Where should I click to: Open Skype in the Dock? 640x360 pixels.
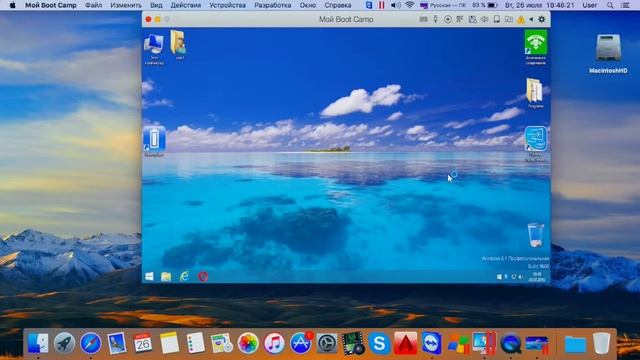click(x=379, y=343)
